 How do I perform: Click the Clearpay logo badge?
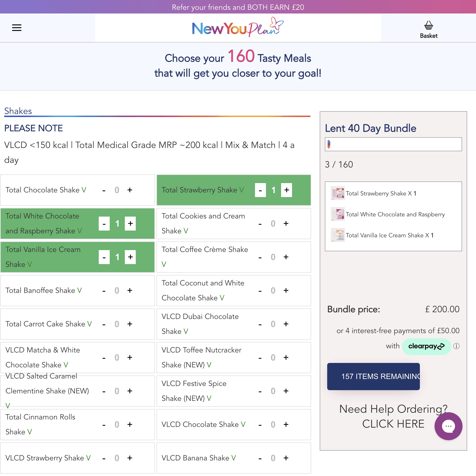click(426, 346)
